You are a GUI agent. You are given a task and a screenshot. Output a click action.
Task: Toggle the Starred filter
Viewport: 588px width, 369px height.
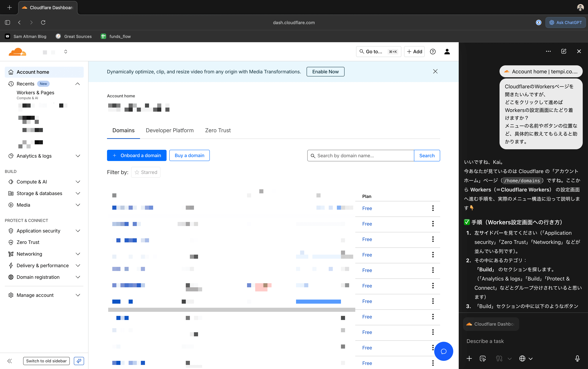tap(146, 172)
